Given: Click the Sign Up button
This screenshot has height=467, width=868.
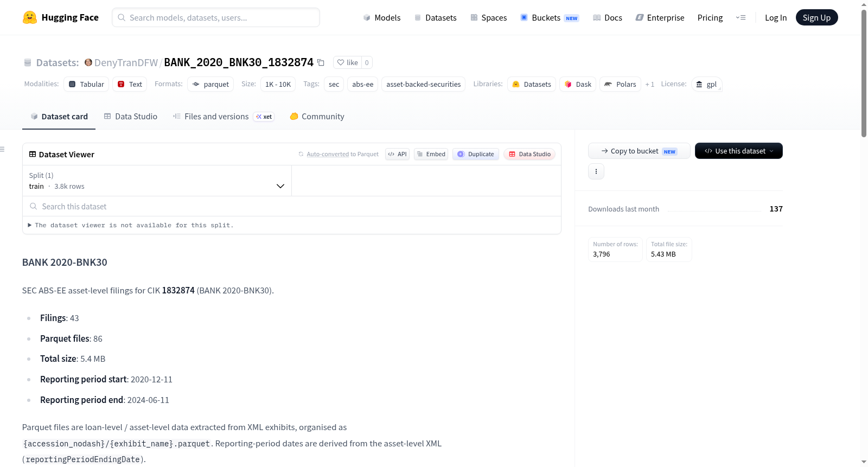Looking at the screenshot, I should [816, 17].
